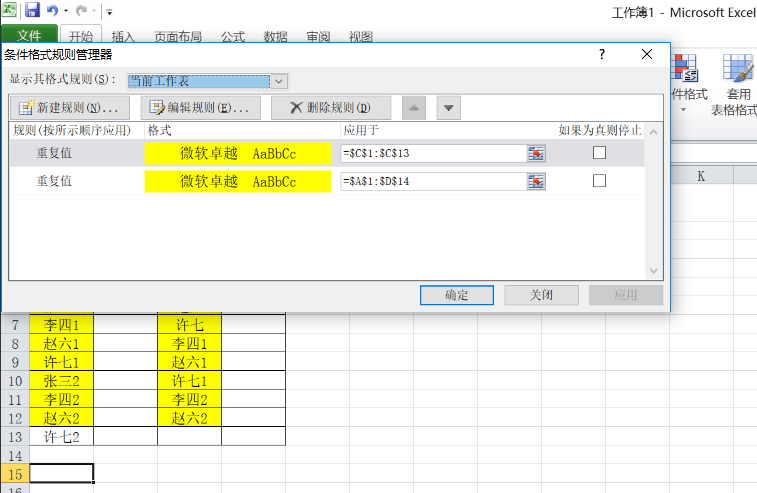Click cell containing 李四1 in column A

tap(61, 325)
